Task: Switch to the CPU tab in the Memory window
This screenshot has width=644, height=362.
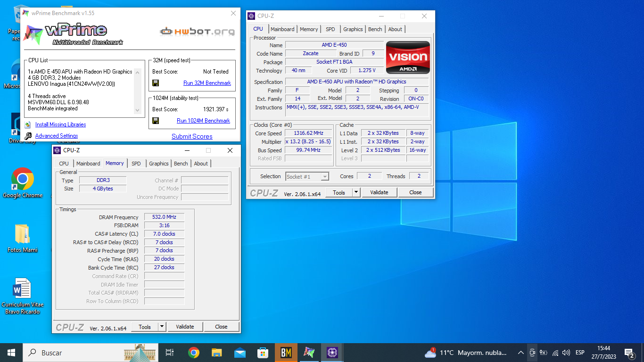Action: tap(64, 164)
